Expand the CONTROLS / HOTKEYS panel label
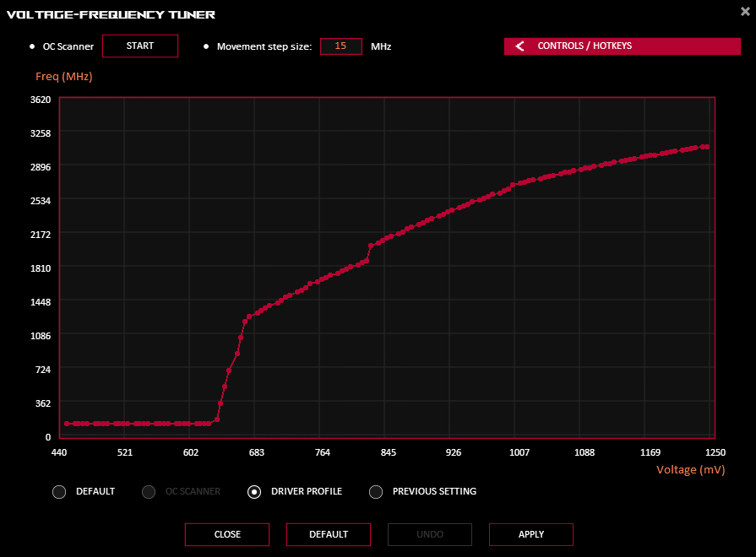Viewport: 756px width, 557px height. (585, 46)
